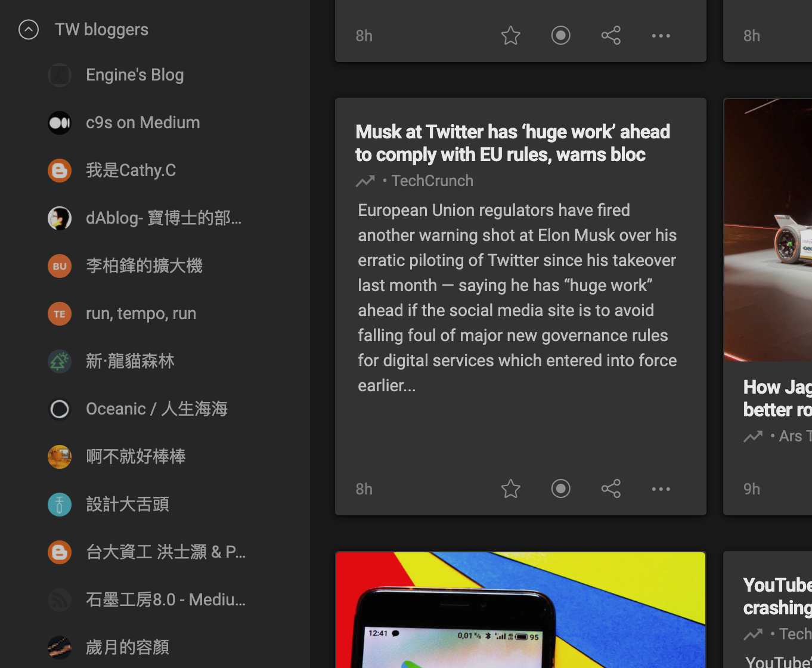The width and height of the screenshot is (812, 668).
Task: Click the 啊不就好棒棒 feed avatar
Action: click(60, 457)
